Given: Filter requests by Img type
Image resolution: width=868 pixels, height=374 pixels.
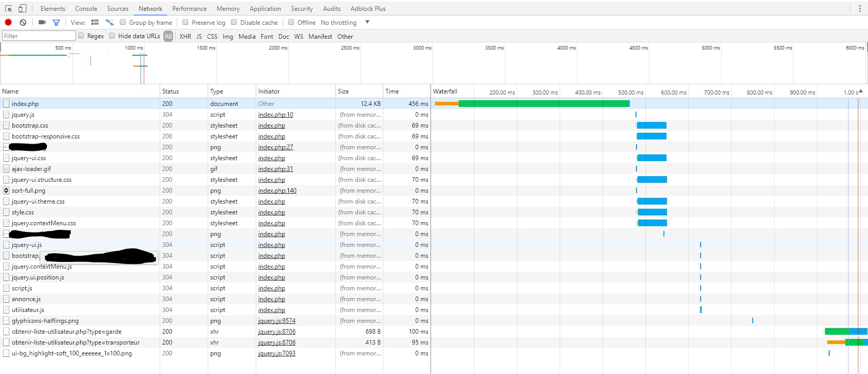Looking at the screenshot, I should (x=228, y=36).
